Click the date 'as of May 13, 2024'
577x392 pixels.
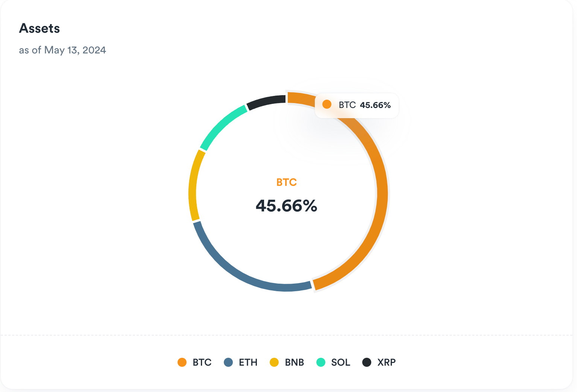coord(62,50)
